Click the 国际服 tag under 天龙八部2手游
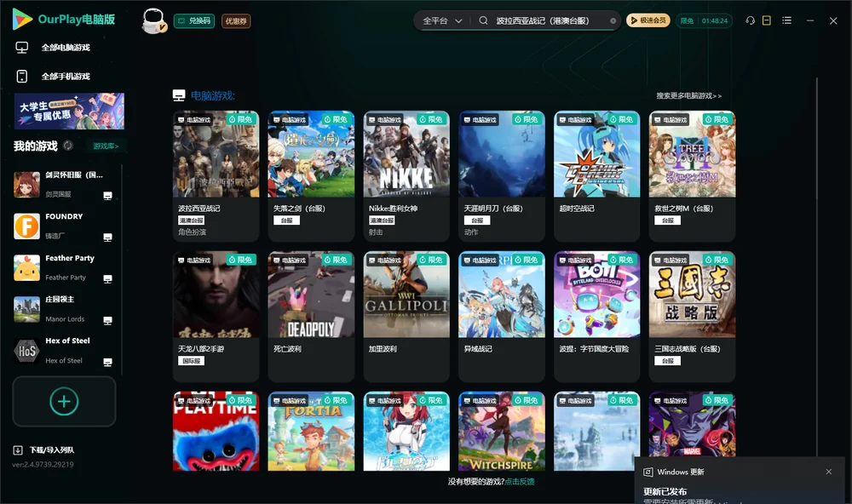This screenshot has width=852, height=504. (x=191, y=361)
